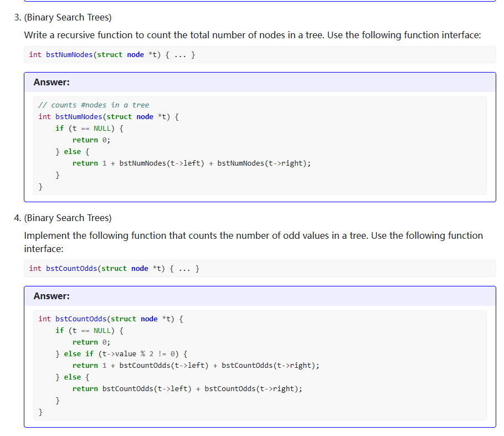
Task: Click the '3. (Binary Search Trees)' heading
Action: [63, 17]
